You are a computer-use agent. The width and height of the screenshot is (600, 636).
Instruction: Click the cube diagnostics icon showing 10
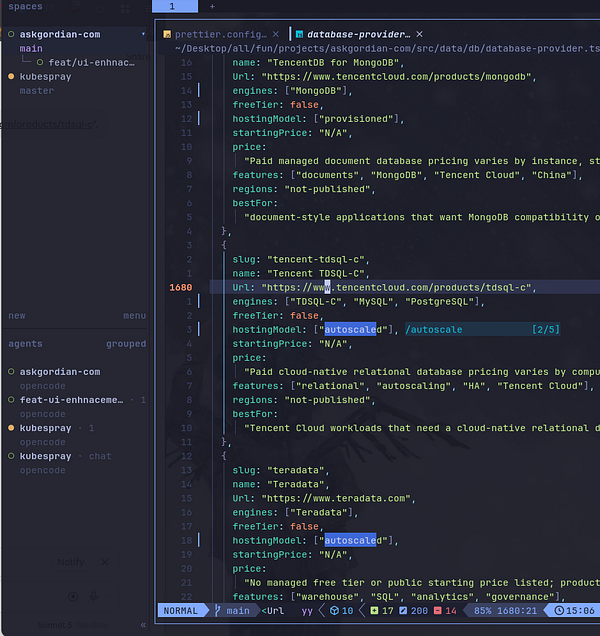pyautogui.click(x=334, y=611)
